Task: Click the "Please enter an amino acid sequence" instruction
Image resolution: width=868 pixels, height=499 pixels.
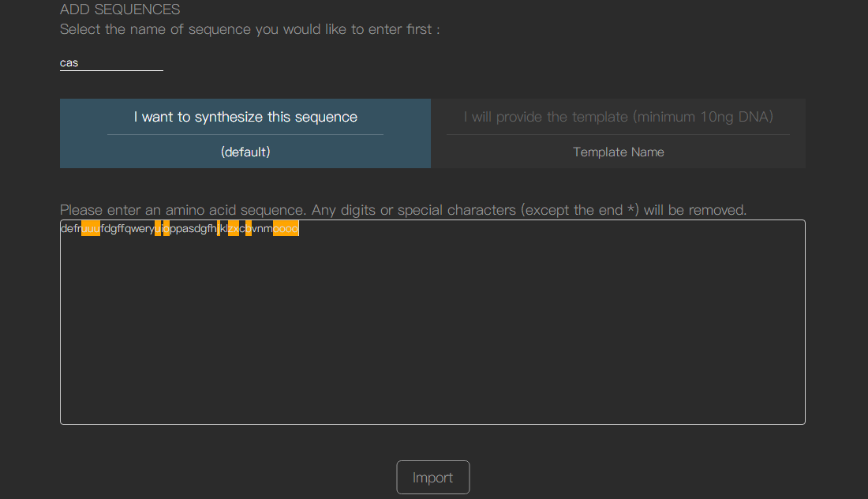Action: 402,210
